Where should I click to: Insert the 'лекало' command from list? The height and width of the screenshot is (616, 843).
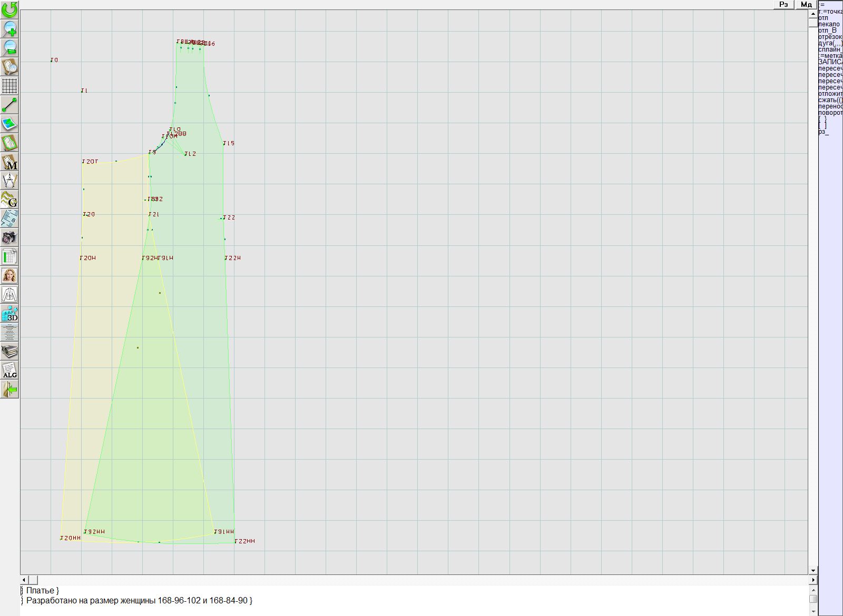click(829, 24)
